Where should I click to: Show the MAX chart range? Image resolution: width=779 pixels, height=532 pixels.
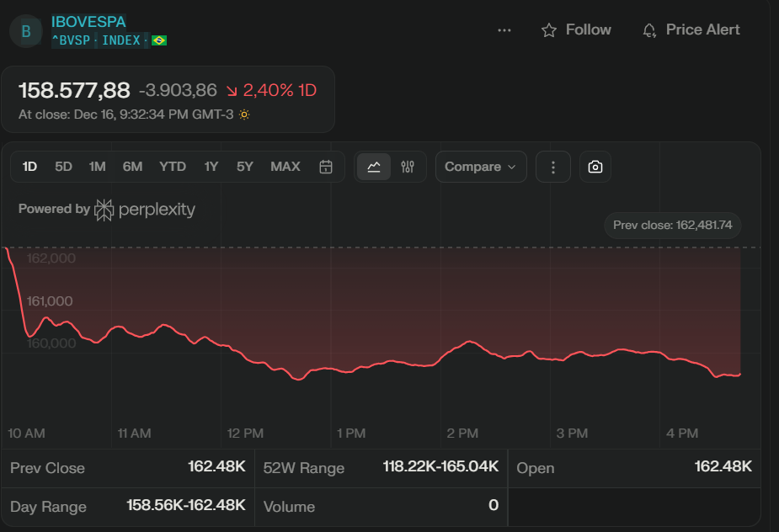tap(285, 167)
